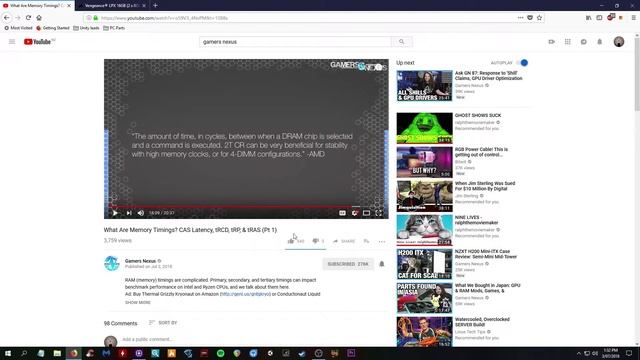640x360 pixels.
Task: Open the NINE LIVES video thumbnail
Action: click(x=424, y=230)
